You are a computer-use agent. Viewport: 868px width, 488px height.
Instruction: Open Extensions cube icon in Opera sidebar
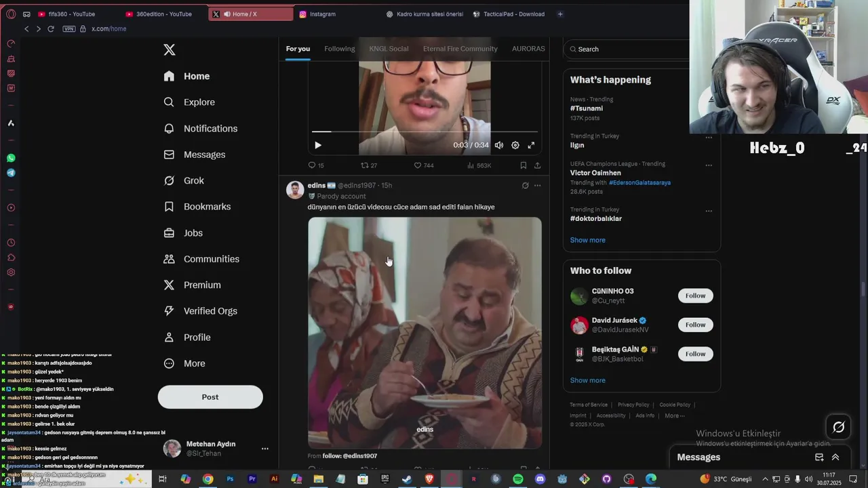[x=11, y=258]
